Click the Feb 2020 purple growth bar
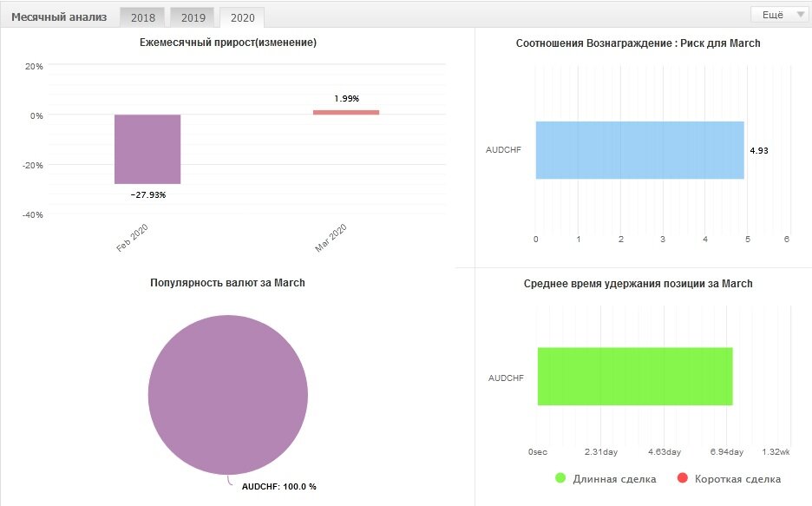Screen dimensions: 812x506 click(147, 149)
